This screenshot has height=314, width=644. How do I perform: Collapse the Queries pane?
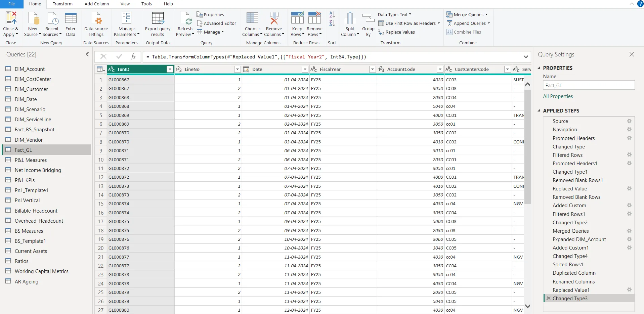(x=87, y=54)
